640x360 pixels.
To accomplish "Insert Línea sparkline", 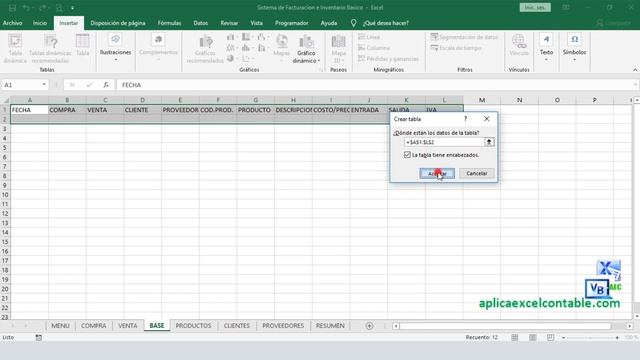I will coord(369,37).
